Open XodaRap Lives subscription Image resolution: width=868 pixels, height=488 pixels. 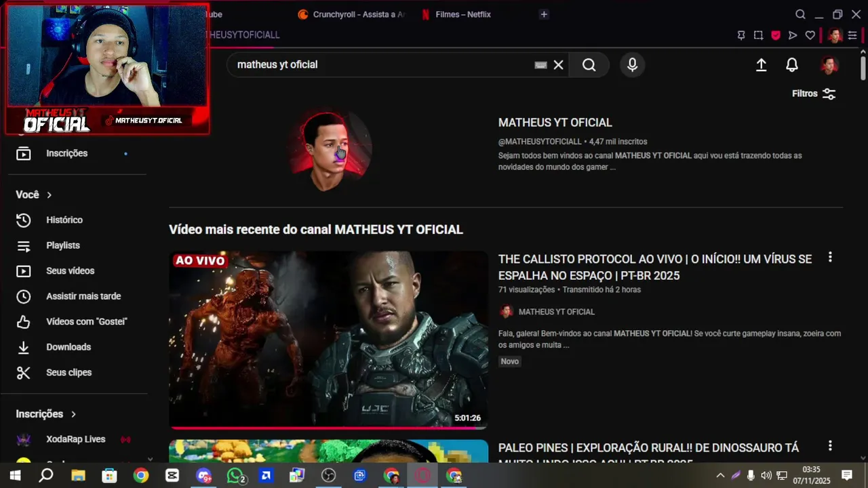click(x=75, y=439)
